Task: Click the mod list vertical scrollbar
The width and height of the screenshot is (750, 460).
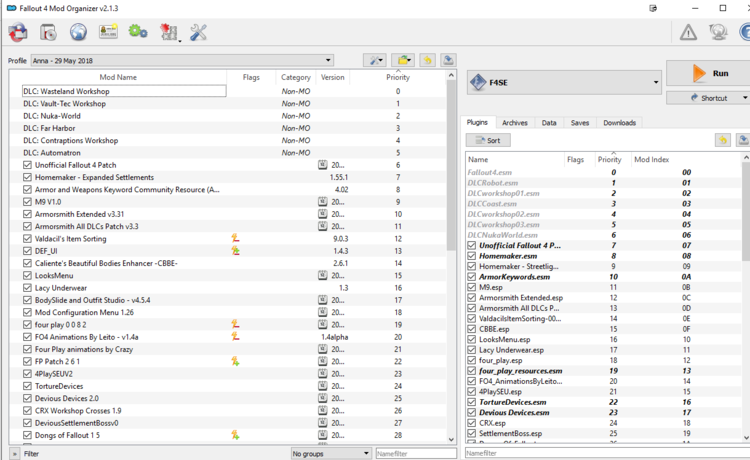Action: 451,165
